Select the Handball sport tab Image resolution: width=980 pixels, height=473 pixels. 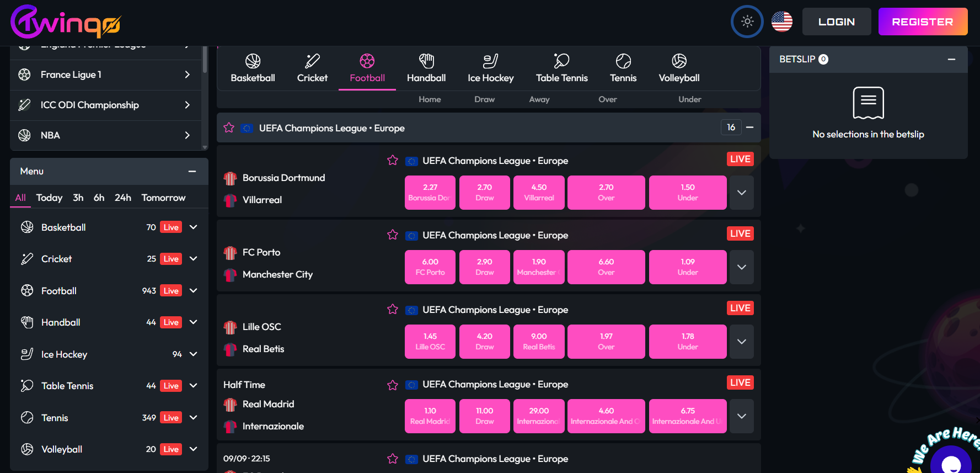coord(426,68)
